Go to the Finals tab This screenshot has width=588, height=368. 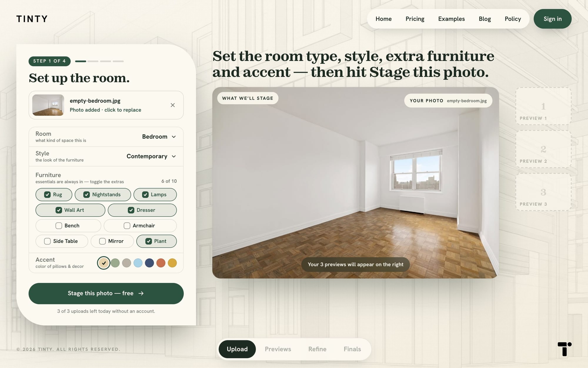pyautogui.click(x=352, y=349)
